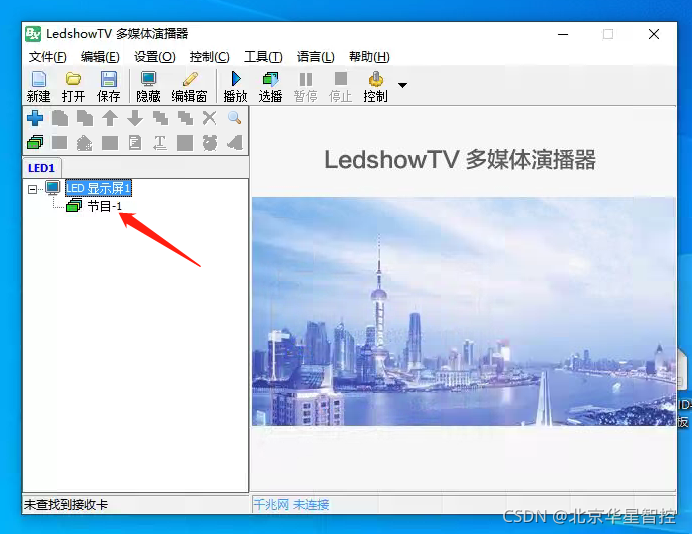This screenshot has width=692, height=534.
Task: Click the green stacked program icon in toolbar
Action: [x=35, y=143]
